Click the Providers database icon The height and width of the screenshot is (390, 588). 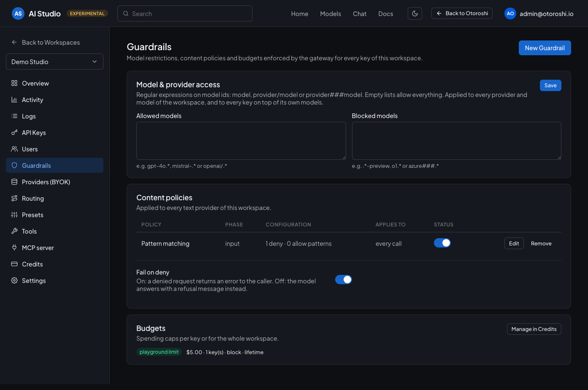click(14, 182)
